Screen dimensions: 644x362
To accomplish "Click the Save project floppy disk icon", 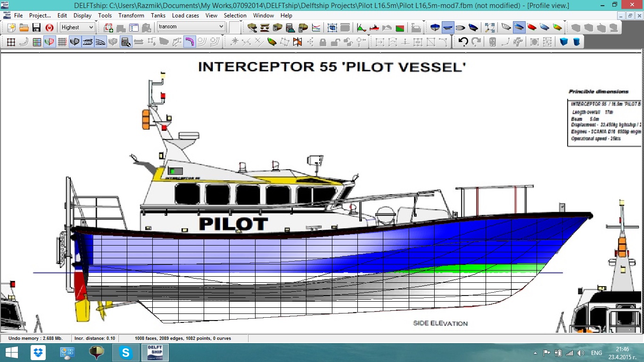I will click(x=36, y=27).
